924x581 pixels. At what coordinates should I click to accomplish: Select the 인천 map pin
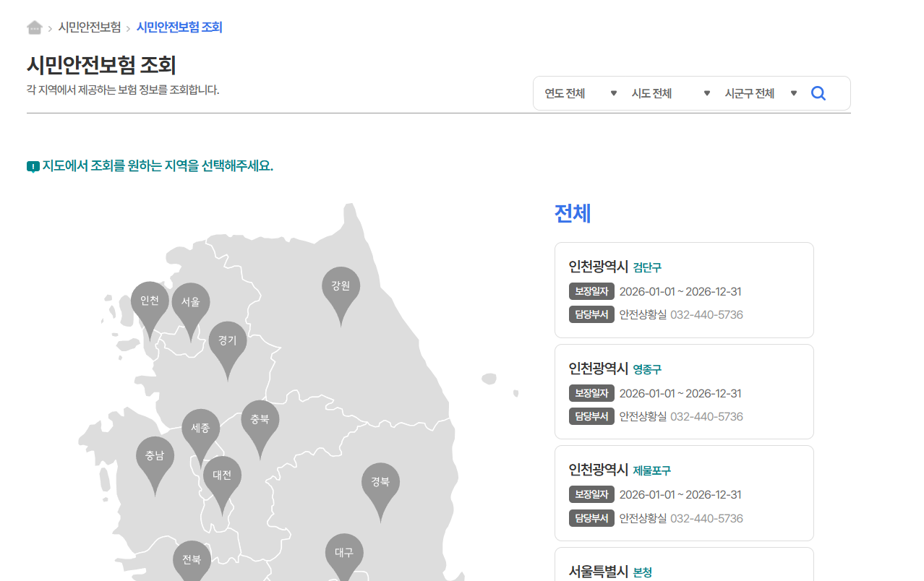pos(150,302)
